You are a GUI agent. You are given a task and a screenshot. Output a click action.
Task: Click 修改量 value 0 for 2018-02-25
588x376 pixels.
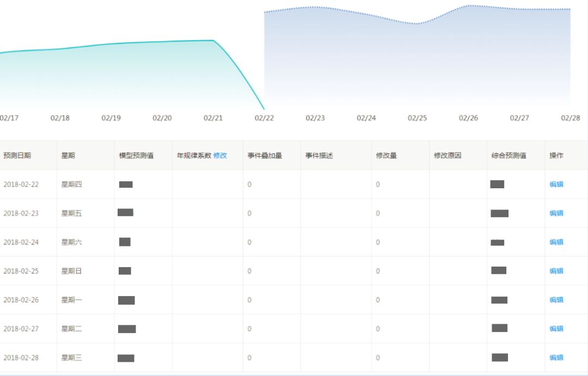(378, 271)
